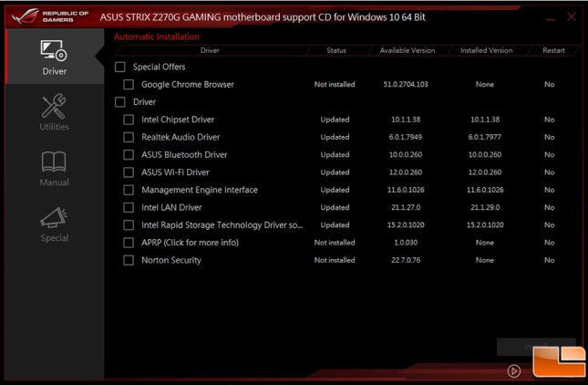Click Intel Rapid Storage version 15.2.0.1020 available
Screen dimensions: 588x385
click(x=406, y=225)
